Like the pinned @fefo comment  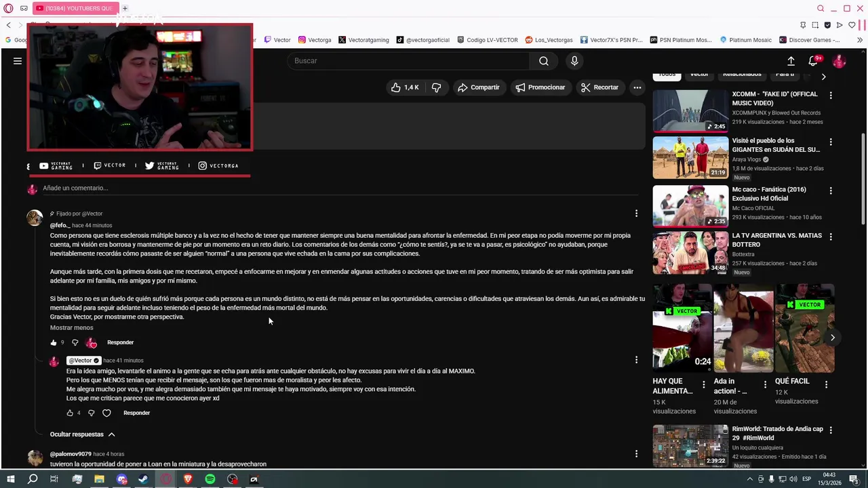pos(54,343)
